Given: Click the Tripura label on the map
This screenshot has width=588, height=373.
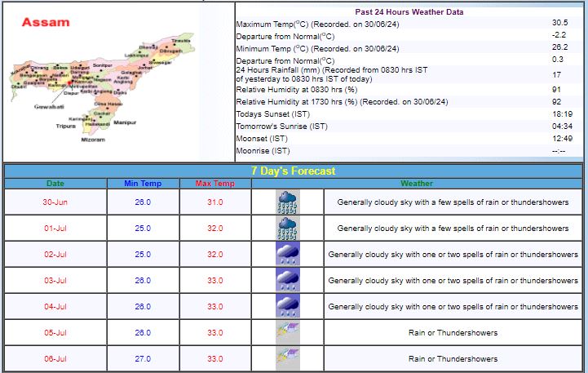Looking at the screenshot, I should (65, 126).
